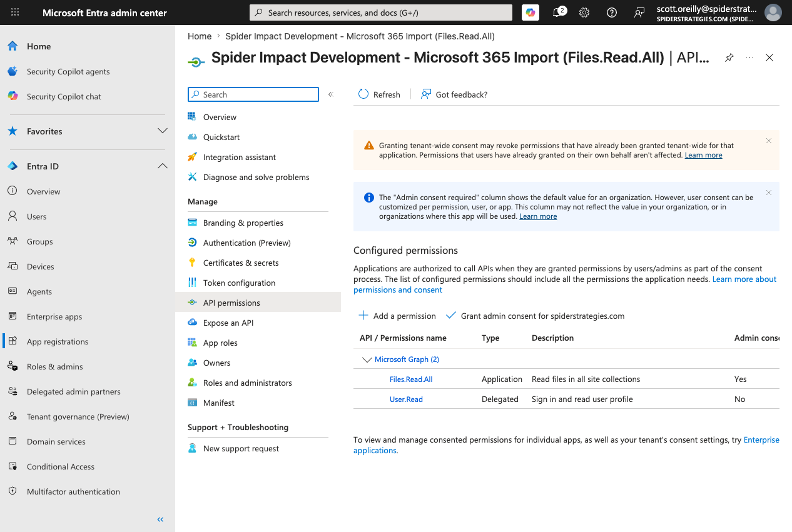
Task: Open the User.Read permission
Action: point(406,399)
